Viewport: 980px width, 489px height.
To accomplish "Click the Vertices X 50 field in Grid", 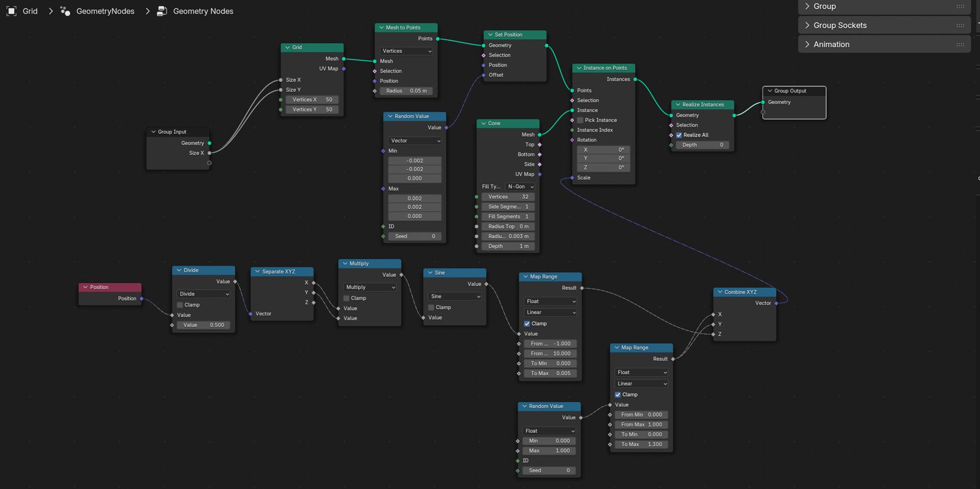I will point(312,100).
